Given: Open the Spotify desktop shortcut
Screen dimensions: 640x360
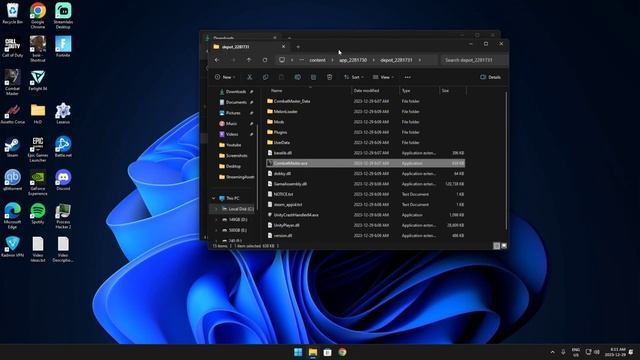Looking at the screenshot, I should [38, 214].
